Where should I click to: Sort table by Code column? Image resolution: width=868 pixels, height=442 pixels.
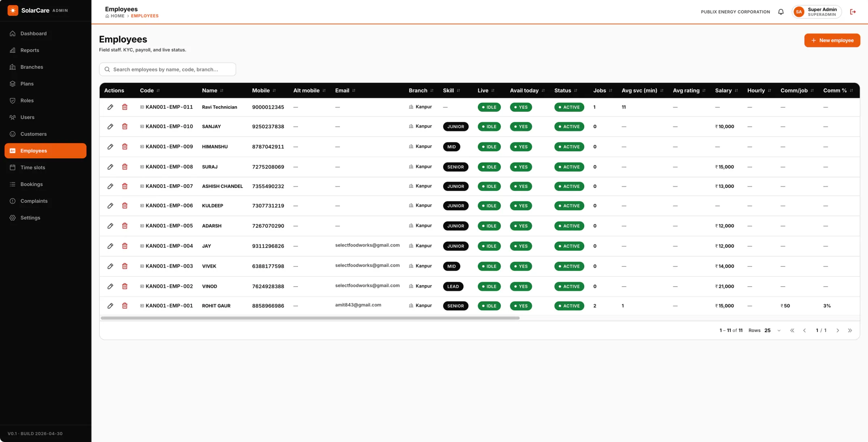point(150,90)
